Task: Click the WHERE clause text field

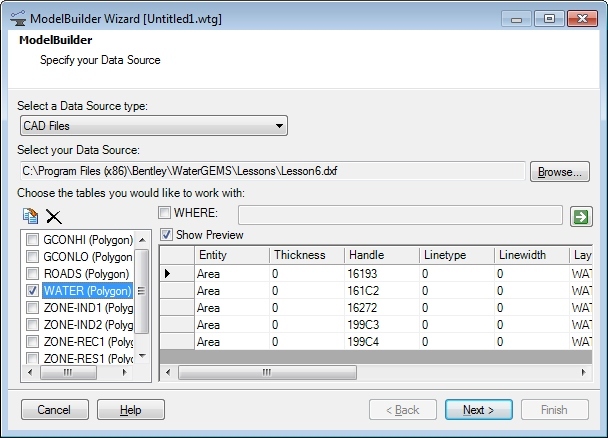Action: 400,215
